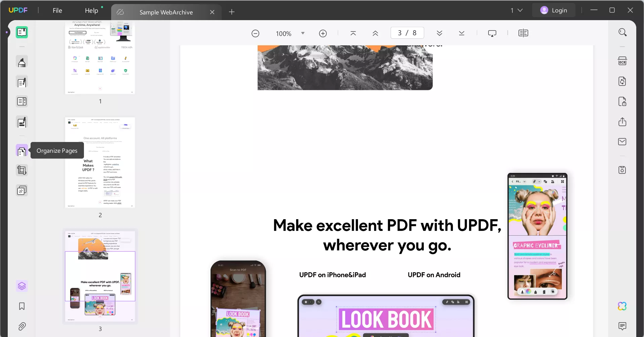Click the page number input field
Viewport: 644px width, 337px height.
point(407,33)
